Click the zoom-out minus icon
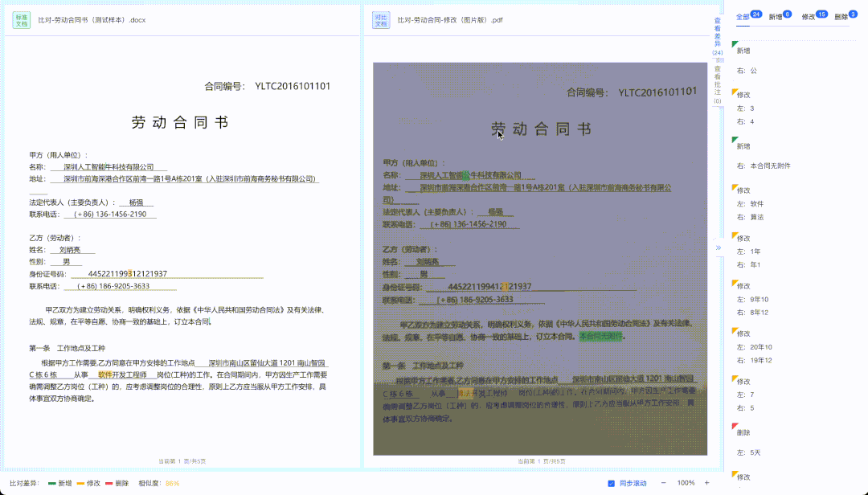 [x=663, y=483]
